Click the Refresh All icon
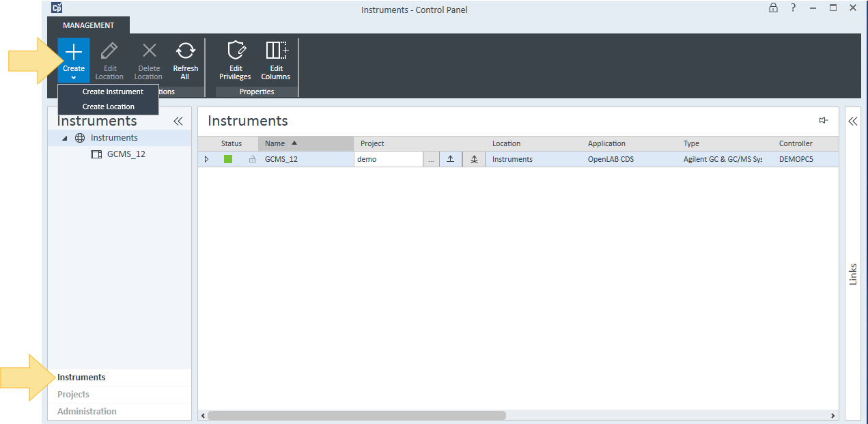The width and height of the screenshot is (868, 424). point(185,51)
